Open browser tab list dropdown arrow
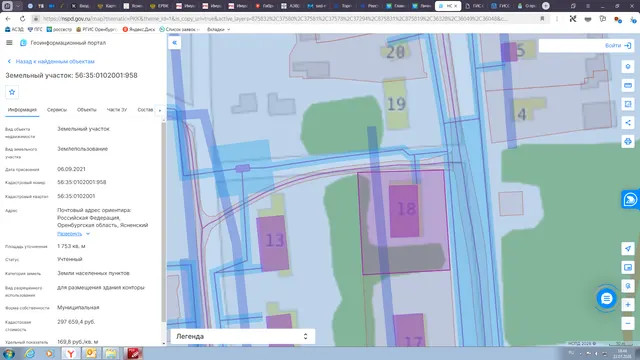 click(18, 6)
